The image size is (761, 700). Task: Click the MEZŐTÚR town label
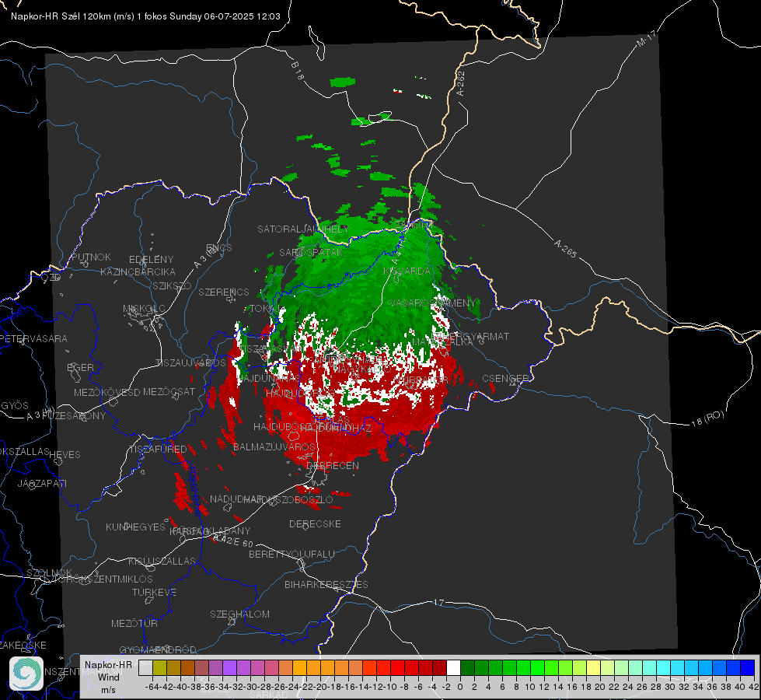coord(134,623)
